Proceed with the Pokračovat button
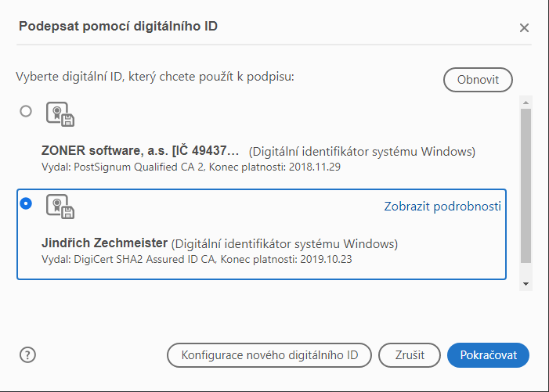Screen dimensions: 549x392 [x=488, y=355]
